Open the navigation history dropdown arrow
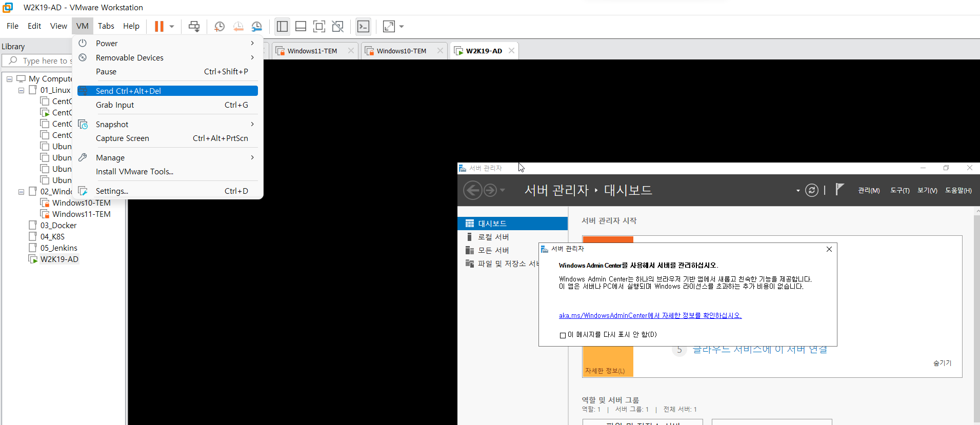 (x=503, y=190)
